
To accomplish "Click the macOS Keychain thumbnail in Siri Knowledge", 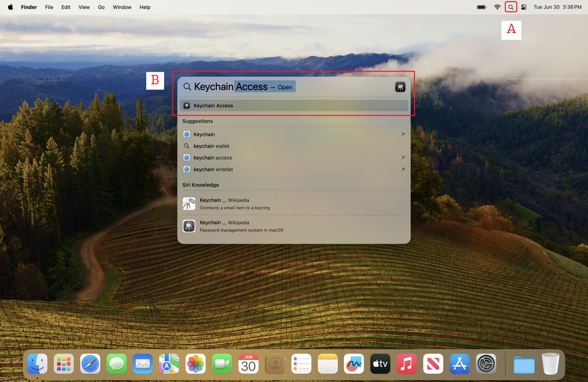I will tap(189, 226).
